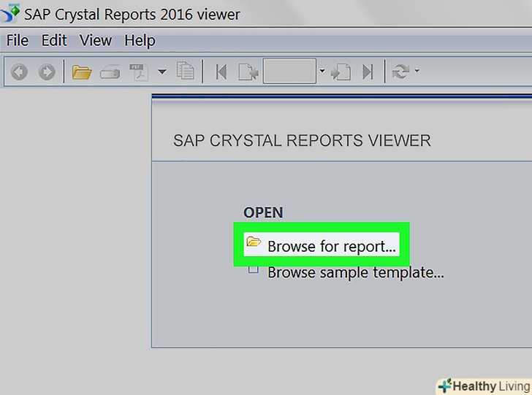Click the page number input field

[289, 71]
